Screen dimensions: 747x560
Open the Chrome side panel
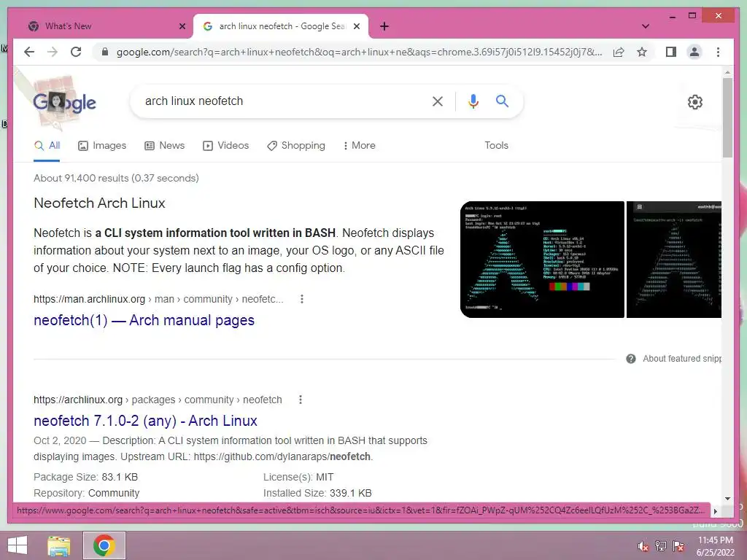point(671,52)
